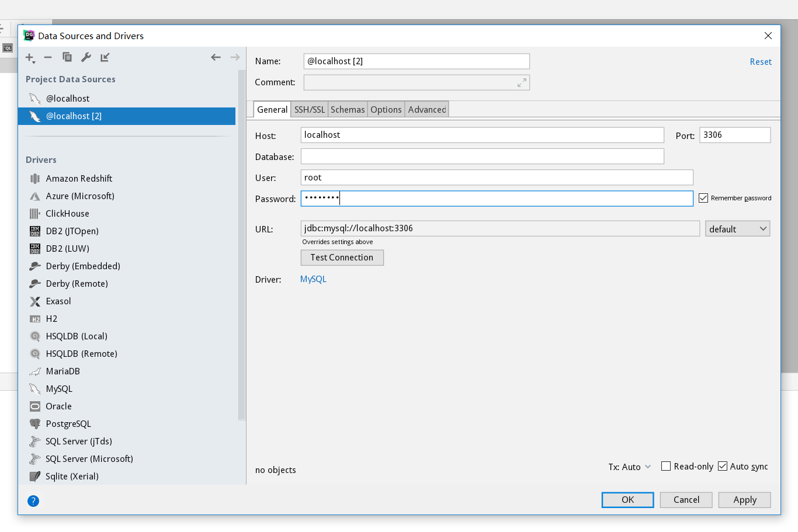
Task: Click the OK button
Action: pos(628,500)
